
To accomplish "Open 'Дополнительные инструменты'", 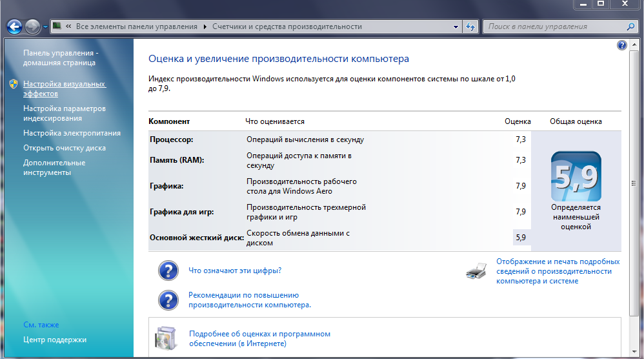I will (54, 168).
